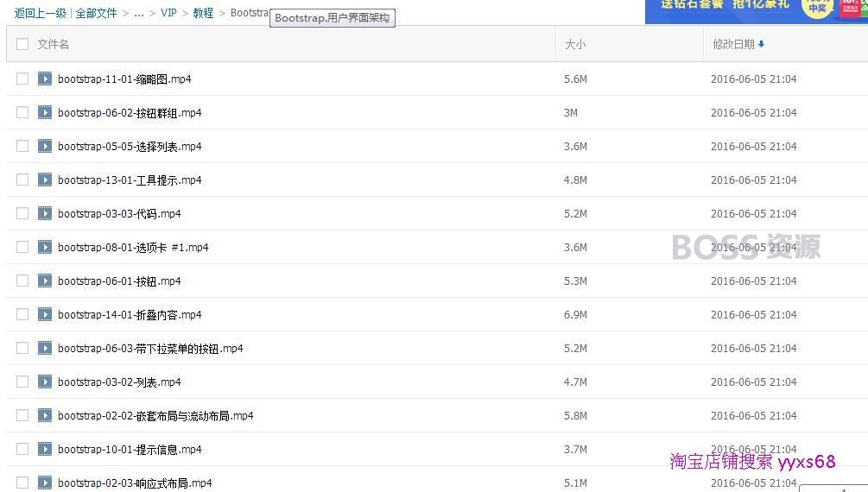
Task: Open file bootstrap-10-01-提示信息.mp4
Action: (130, 450)
